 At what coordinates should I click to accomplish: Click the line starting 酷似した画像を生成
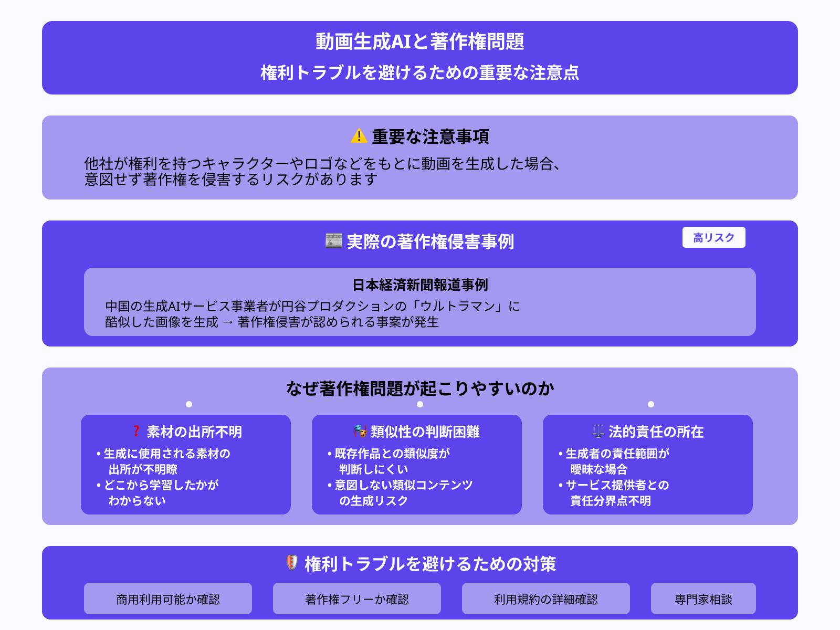pyautogui.click(x=272, y=322)
